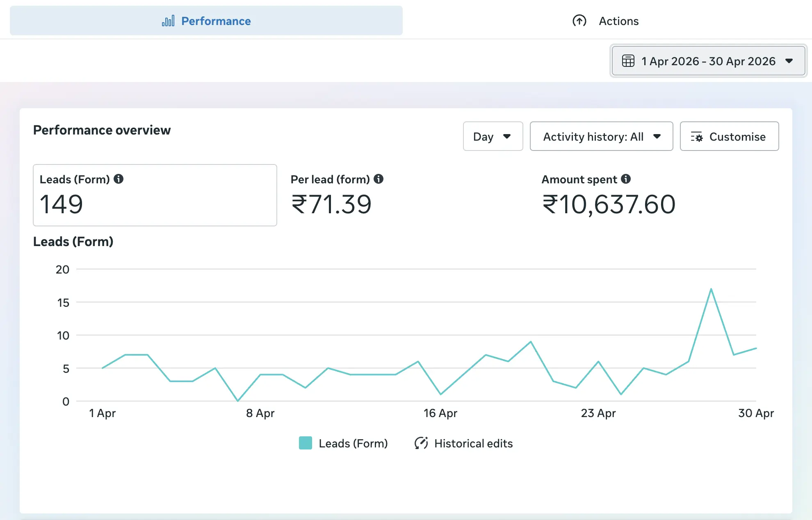
Task: Click the ₹10,637.60 amount spent value
Action: tap(609, 204)
